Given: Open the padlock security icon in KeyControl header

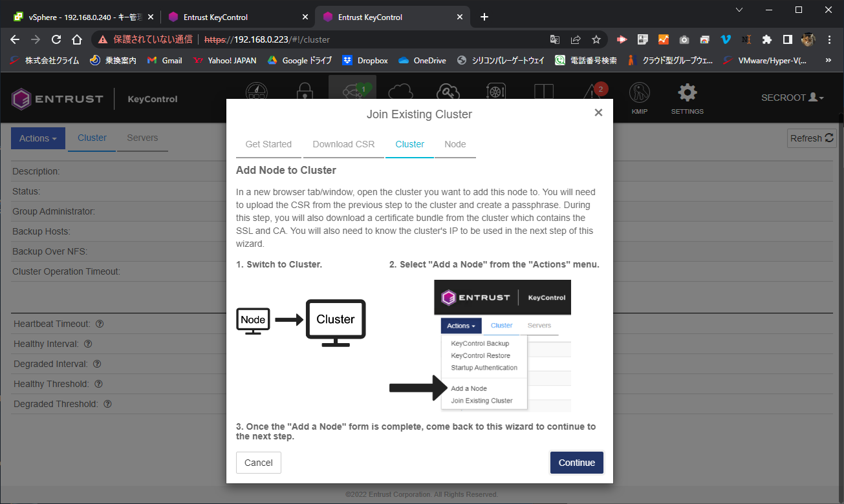Looking at the screenshot, I should [x=304, y=92].
